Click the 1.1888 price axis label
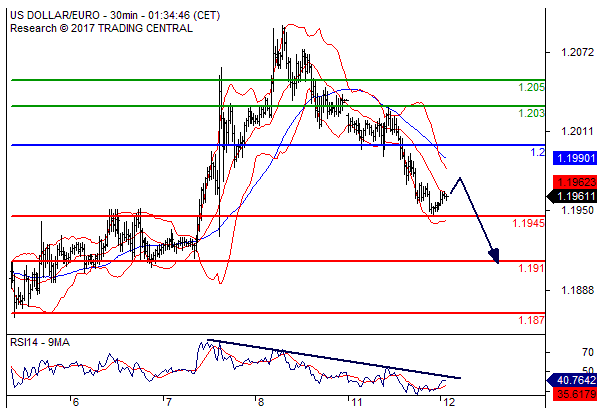612x420 pixels. (577, 290)
